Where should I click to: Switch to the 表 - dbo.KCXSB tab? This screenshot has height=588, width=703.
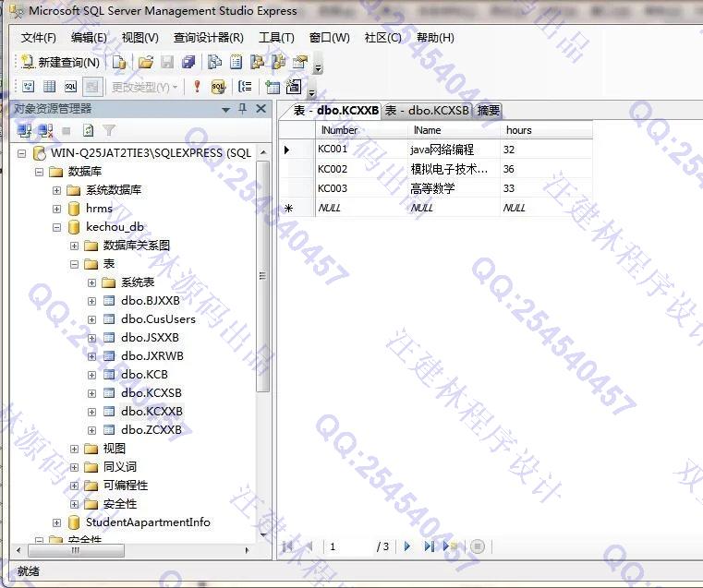[428, 110]
